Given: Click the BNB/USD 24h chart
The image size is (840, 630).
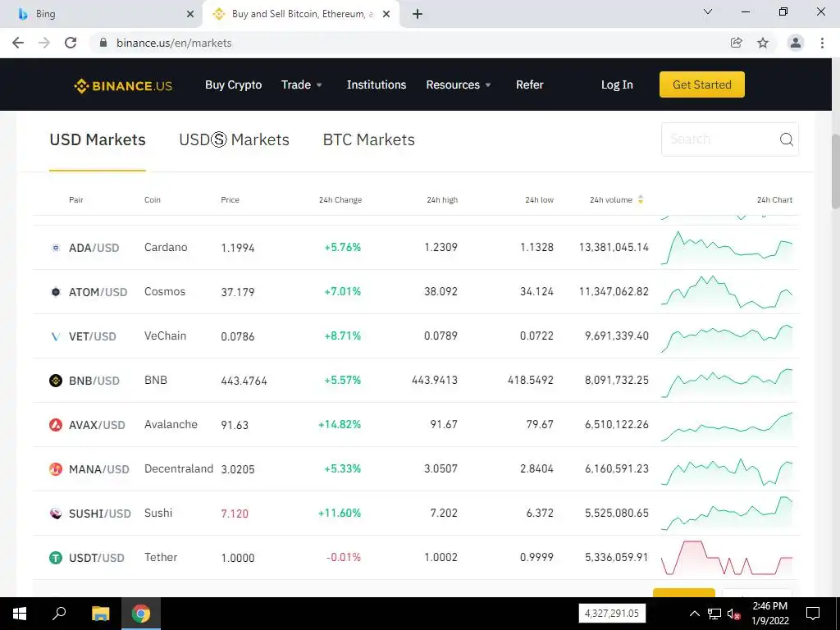Looking at the screenshot, I should pos(727,382).
